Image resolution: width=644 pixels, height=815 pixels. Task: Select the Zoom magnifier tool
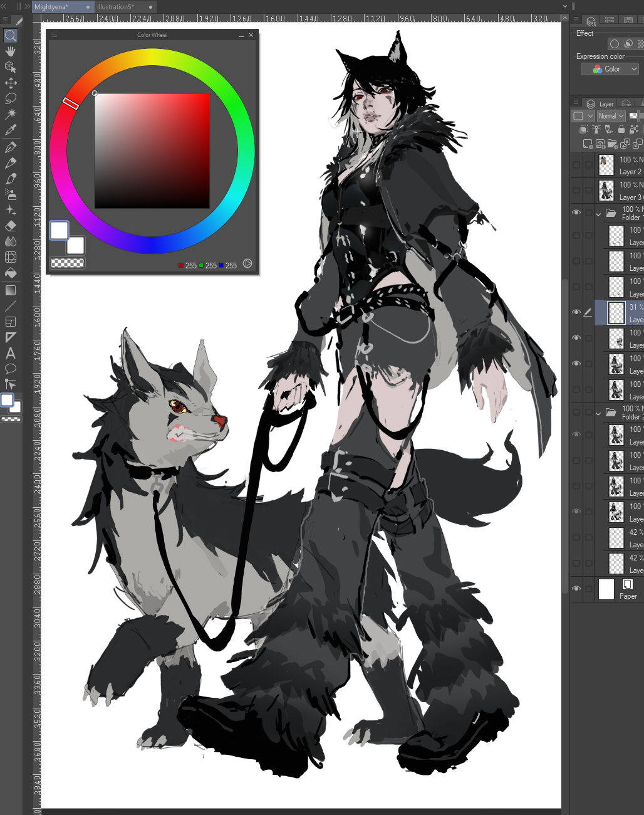tap(11, 36)
